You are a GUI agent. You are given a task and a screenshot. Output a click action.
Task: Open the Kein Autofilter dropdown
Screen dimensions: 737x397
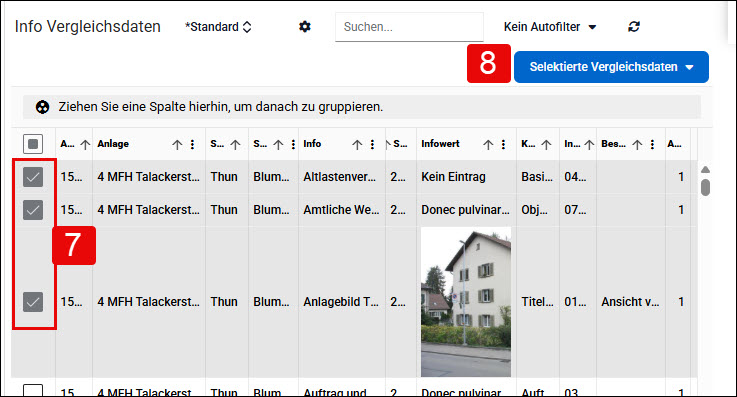(x=550, y=27)
